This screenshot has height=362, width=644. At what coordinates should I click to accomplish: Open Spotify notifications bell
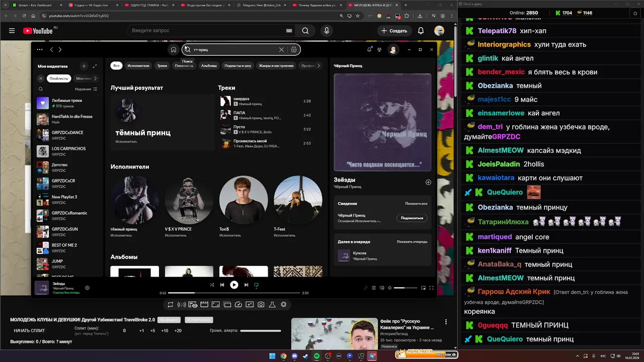369,49
